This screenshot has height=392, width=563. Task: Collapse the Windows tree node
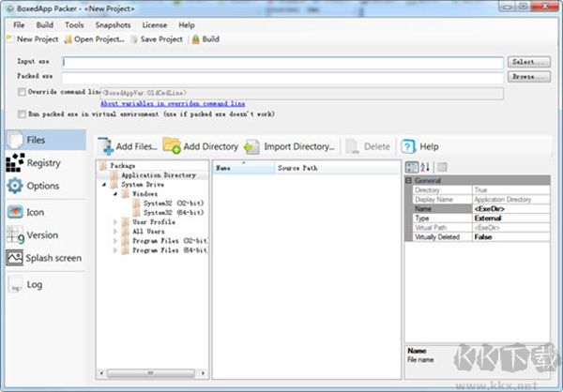point(115,194)
